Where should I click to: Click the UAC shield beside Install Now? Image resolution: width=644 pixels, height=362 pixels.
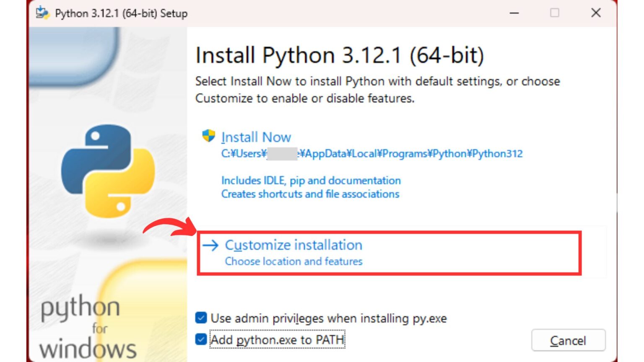(x=208, y=135)
